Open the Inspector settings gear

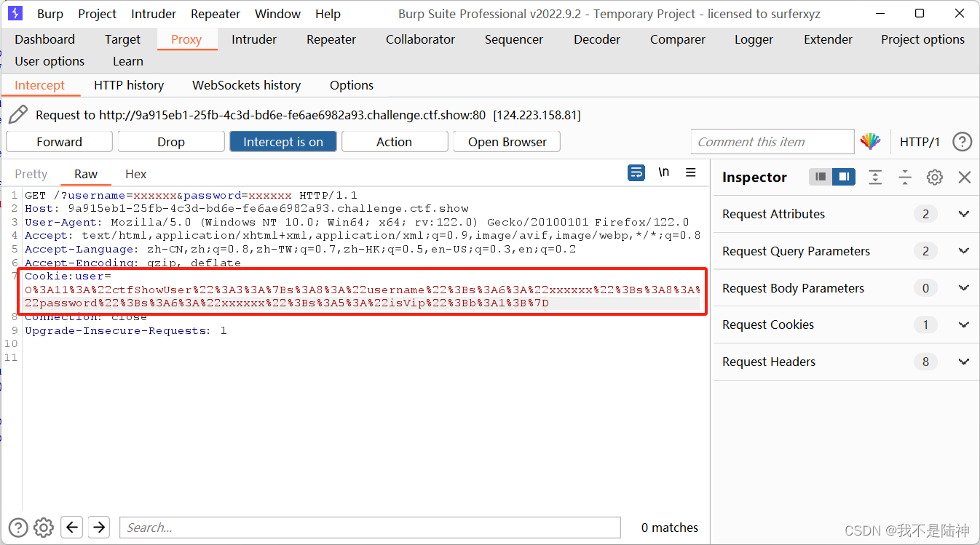click(935, 177)
